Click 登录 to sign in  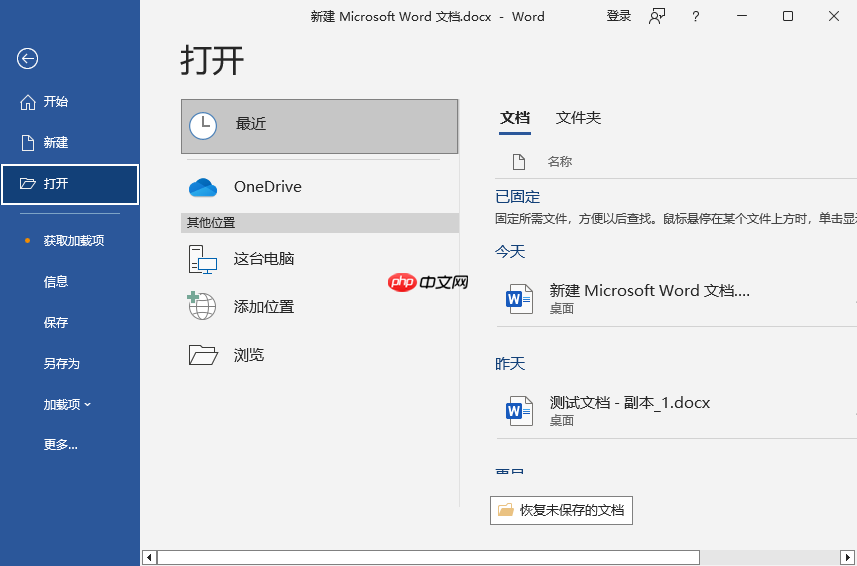point(619,16)
